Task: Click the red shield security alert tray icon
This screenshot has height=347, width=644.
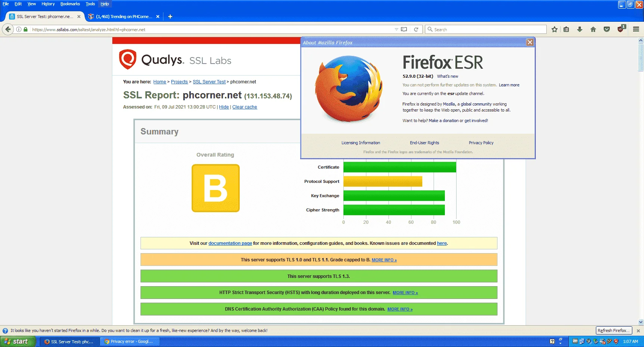Action: [x=616, y=341]
